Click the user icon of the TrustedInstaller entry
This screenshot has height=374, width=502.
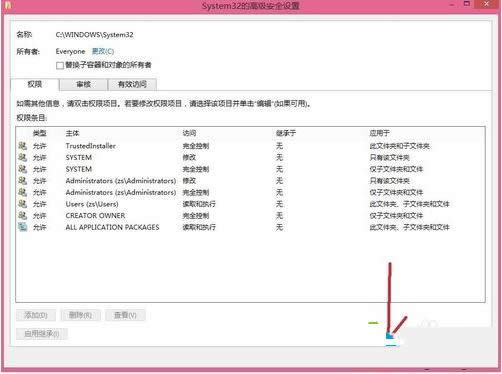22,146
